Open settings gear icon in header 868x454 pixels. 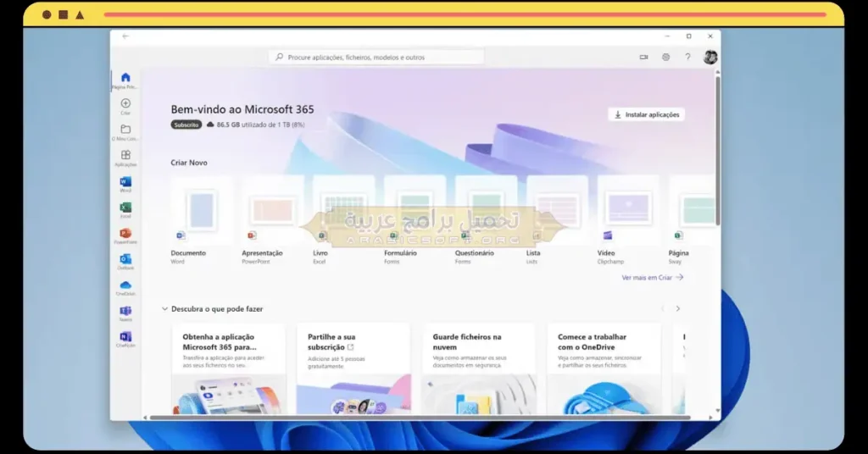pos(666,57)
